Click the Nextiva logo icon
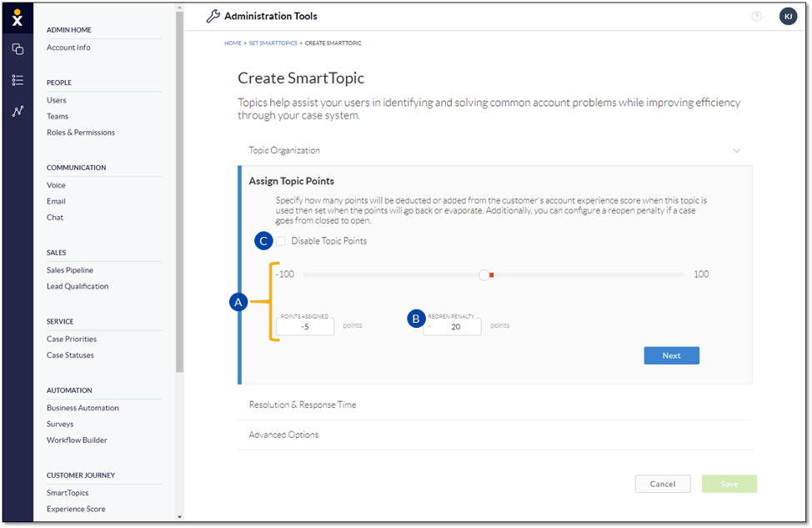 coord(18,18)
